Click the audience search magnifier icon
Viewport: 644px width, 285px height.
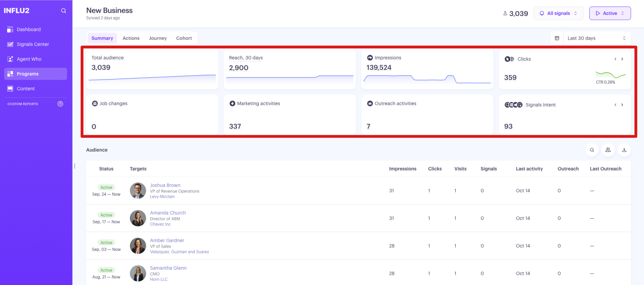pos(592,150)
